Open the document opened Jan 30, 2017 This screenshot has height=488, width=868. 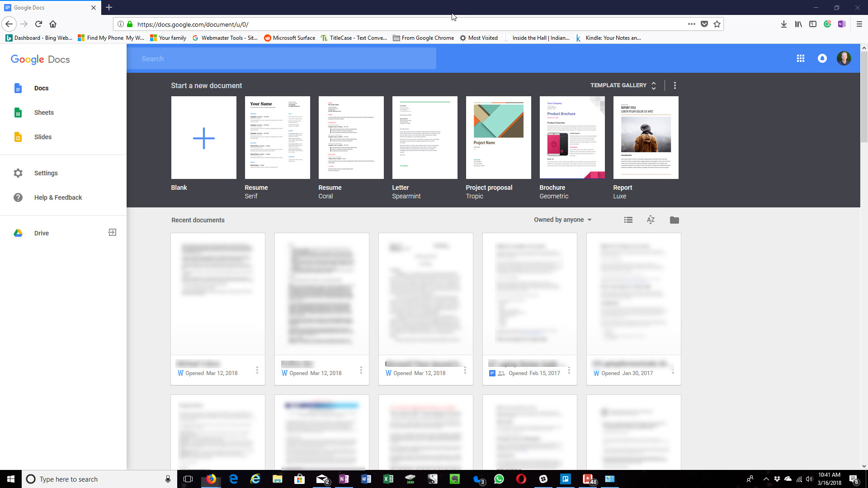click(x=634, y=309)
